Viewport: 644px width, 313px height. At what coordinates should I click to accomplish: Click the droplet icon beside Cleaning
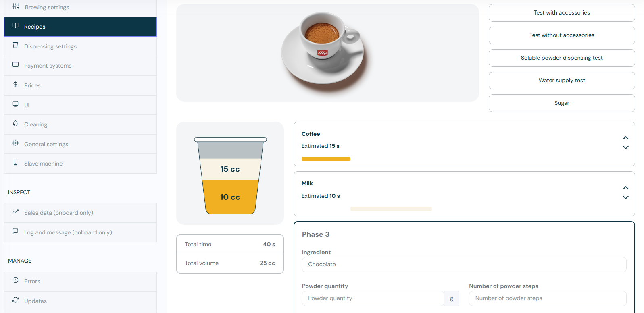(x=15, y=124)
